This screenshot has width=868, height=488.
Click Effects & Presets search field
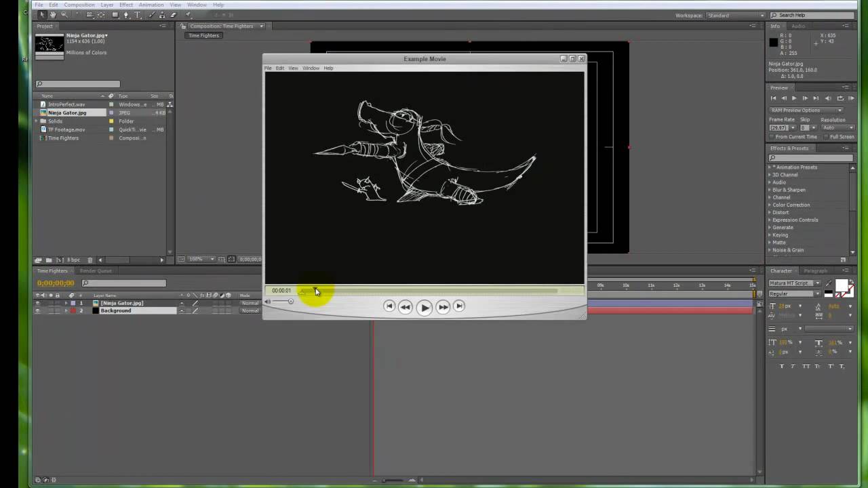[811, 158]
